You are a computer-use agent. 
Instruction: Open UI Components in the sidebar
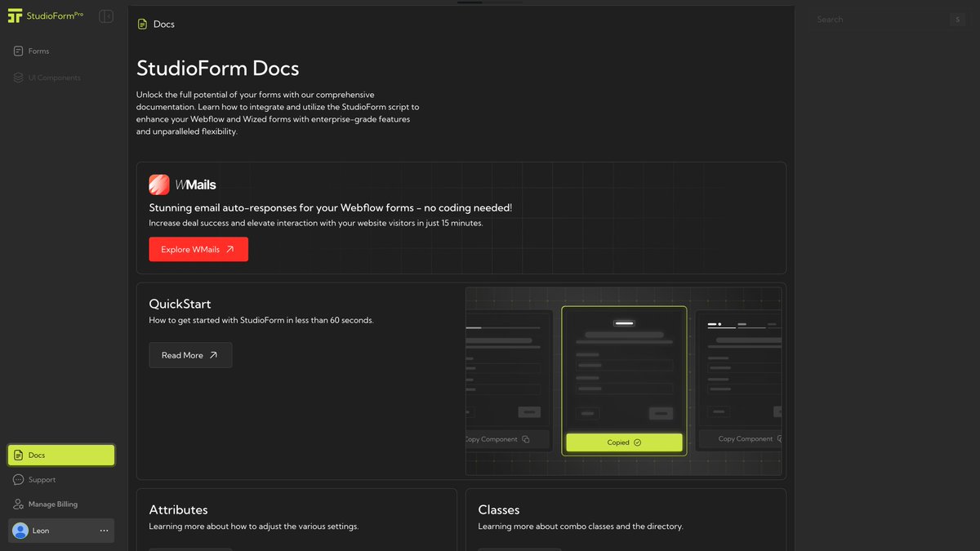click(61, 78)
